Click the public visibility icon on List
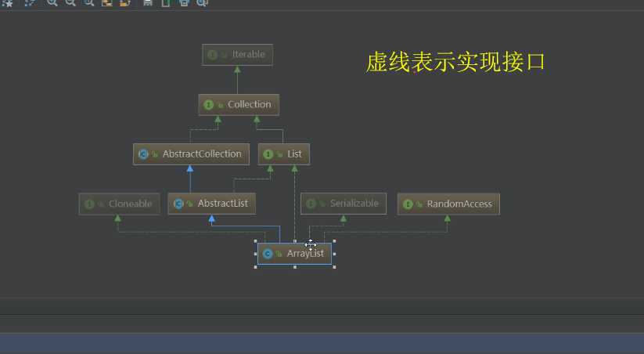 coord(279,154)
